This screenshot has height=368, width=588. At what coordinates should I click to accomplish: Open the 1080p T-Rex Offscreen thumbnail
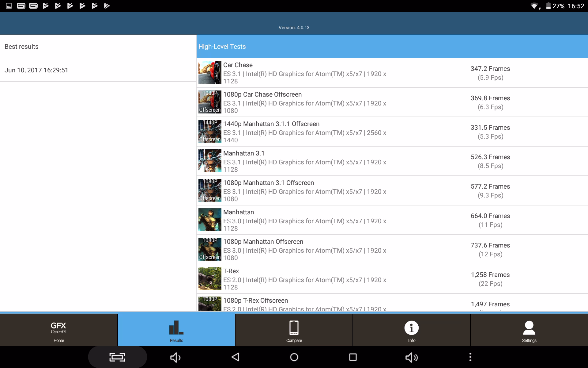click(210, 304)
